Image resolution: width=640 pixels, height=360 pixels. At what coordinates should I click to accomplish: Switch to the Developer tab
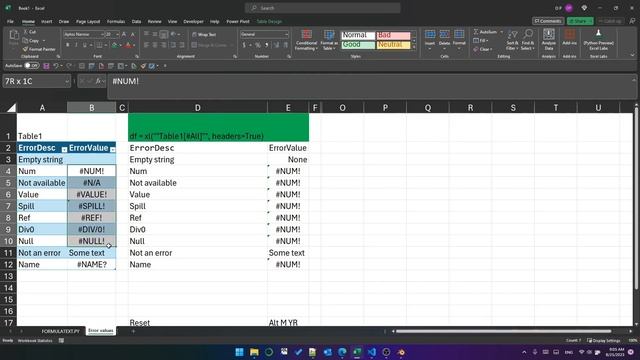coord(193,21)
